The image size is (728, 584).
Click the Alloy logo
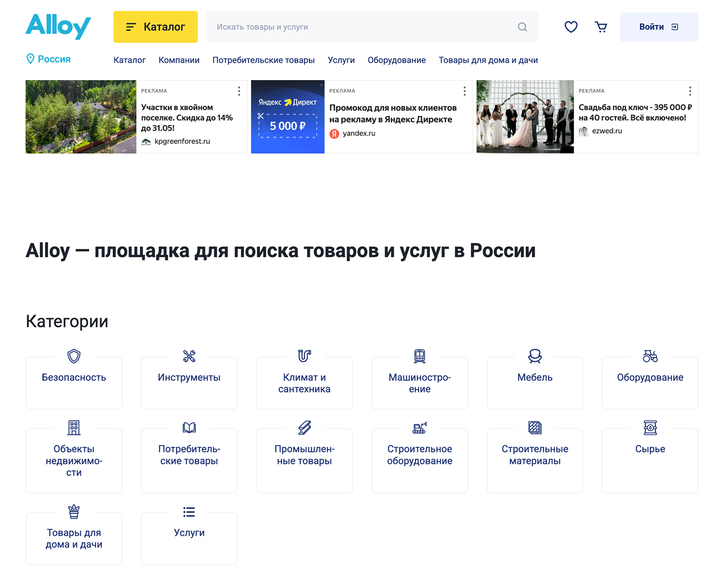click(58, 27)
